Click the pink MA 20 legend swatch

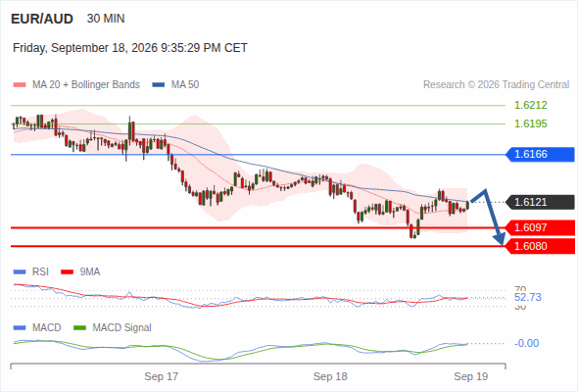(x=20, y=85)
